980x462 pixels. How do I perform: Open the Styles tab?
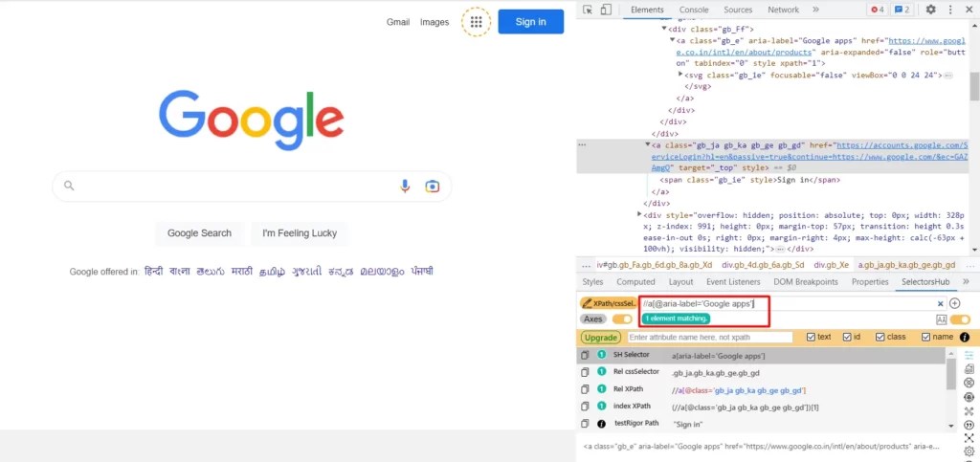pyautogui.click(x=592, y=282)
